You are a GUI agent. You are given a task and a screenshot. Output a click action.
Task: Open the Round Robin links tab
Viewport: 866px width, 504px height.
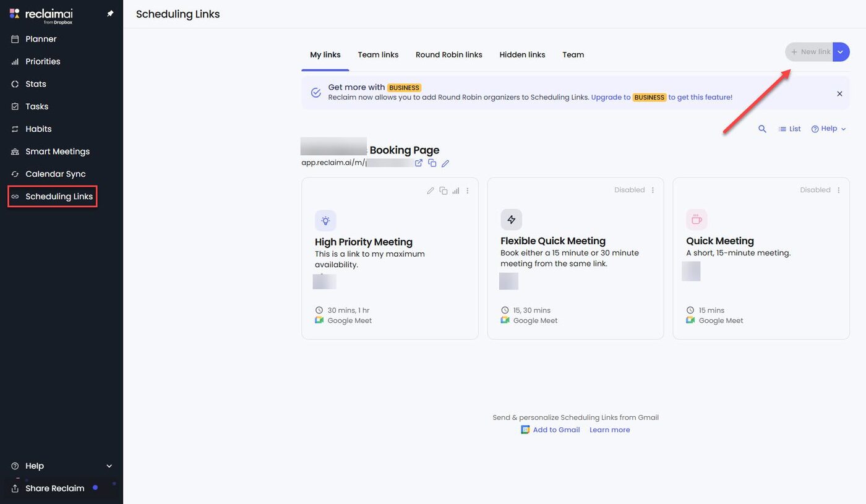(x=448, y=54)
